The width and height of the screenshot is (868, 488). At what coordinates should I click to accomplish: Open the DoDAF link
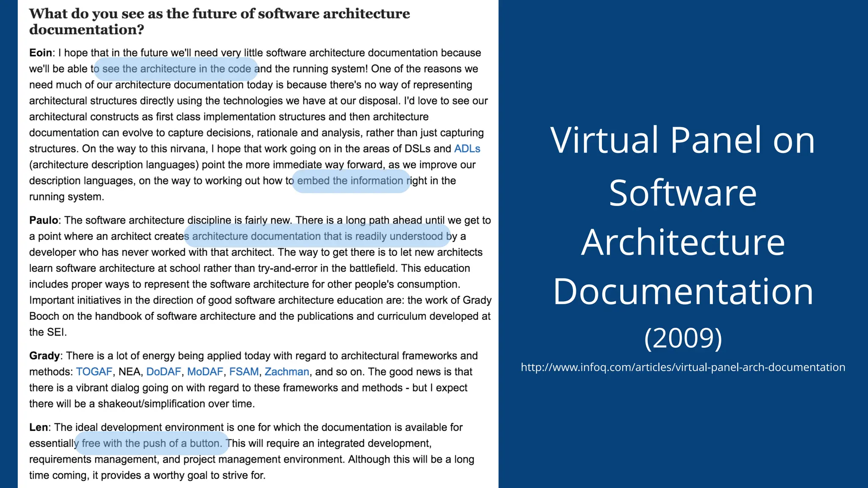pos(164,372)
